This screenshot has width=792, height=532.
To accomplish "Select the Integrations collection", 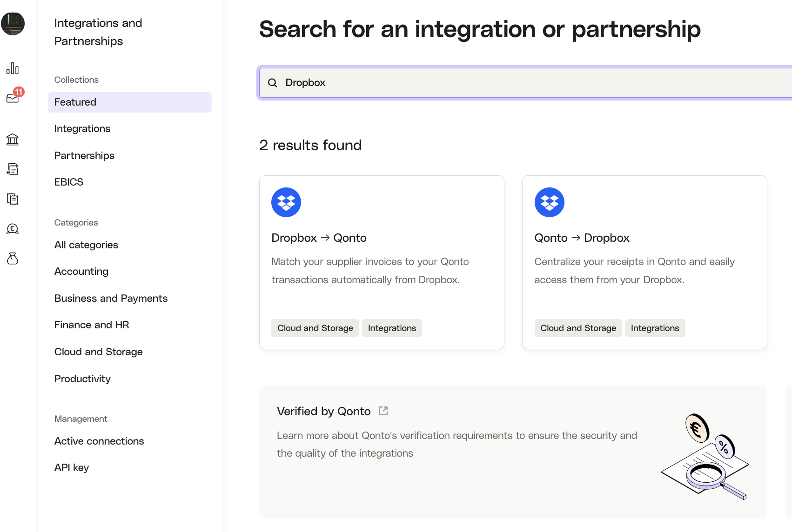I will 82,129.
